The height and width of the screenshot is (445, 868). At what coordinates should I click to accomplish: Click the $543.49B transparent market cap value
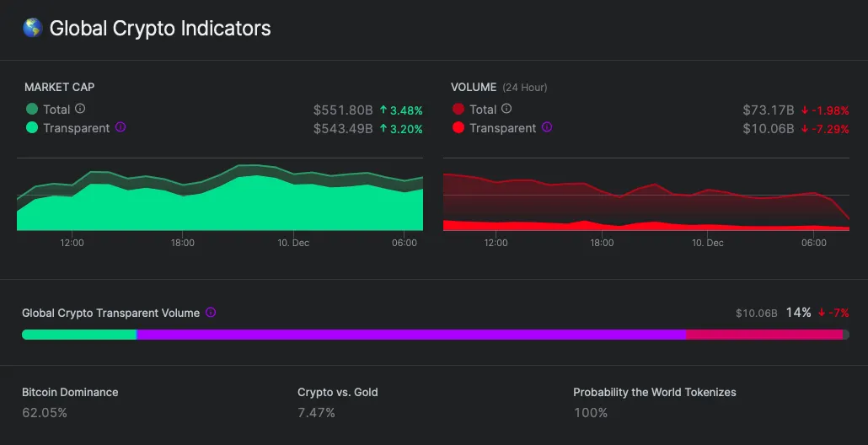(x=343, y=129)
